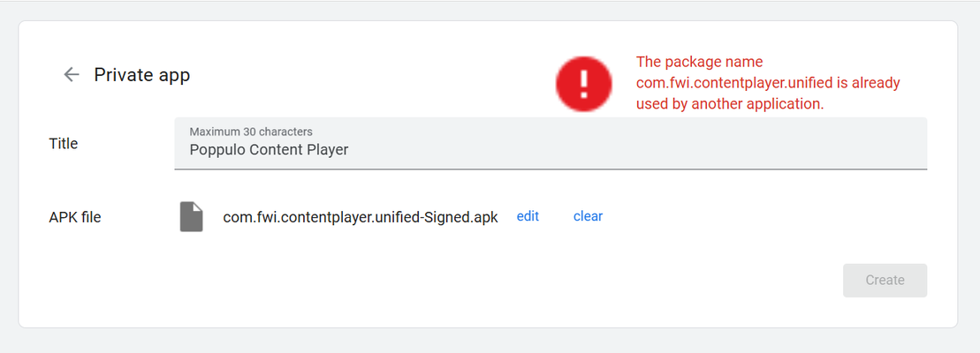This screenshot has height=353, width=980.
Task: Click the gray APK document file icon
Action: coord(191,216)
